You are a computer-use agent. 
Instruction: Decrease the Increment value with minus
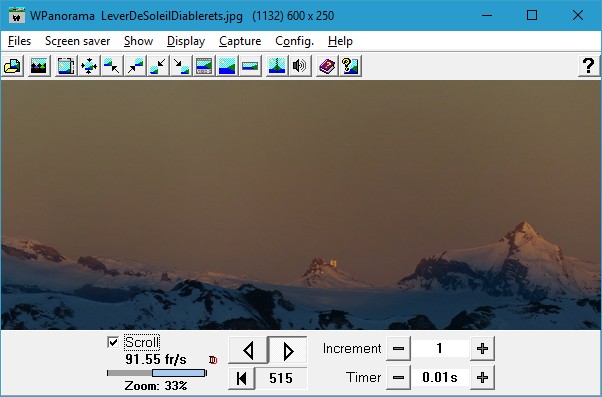(398, 349)
